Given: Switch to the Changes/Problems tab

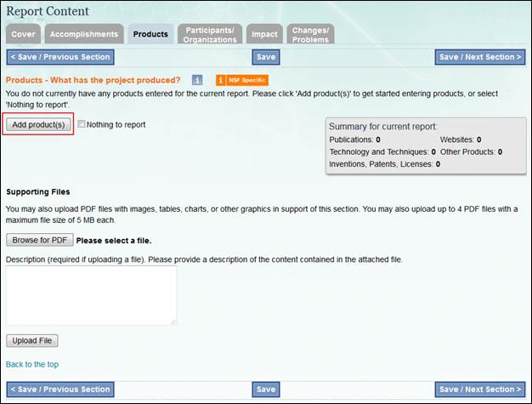Looking at the screenshot, I should pyautogui.click(x=309, y=34).
